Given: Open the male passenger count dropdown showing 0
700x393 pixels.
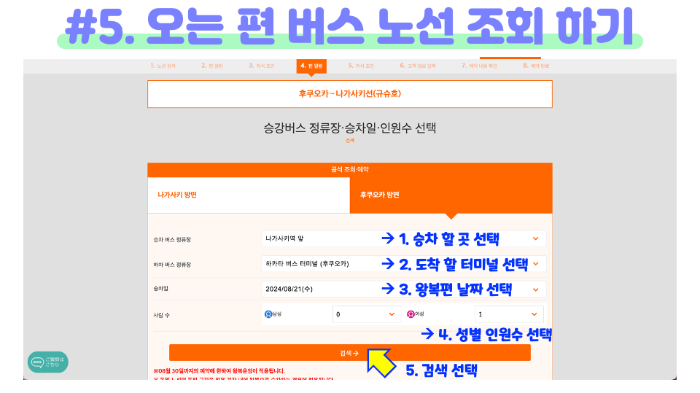Looking at the screenshot, I should 366,314.
